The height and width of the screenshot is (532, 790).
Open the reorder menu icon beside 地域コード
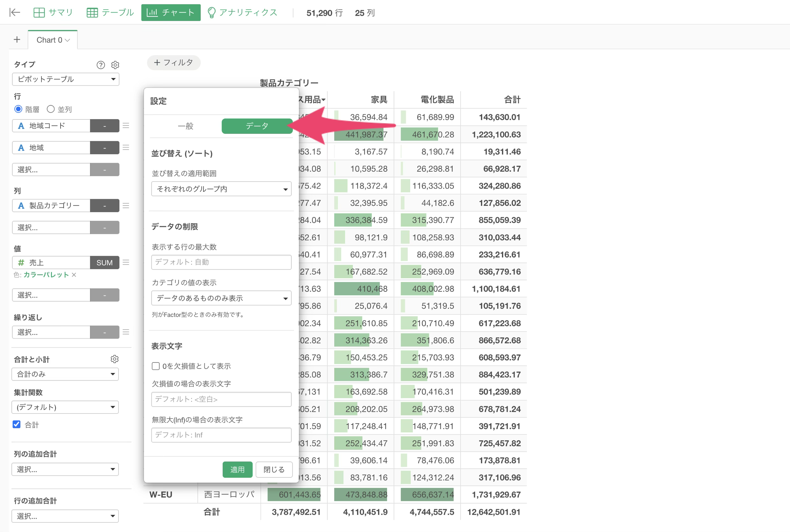[126, 126]
